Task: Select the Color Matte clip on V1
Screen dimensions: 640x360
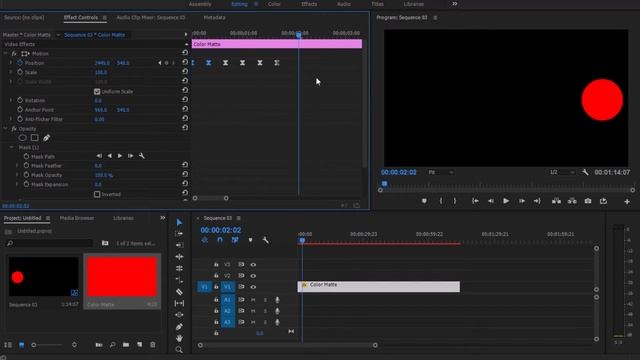Action: coord(379,287)
